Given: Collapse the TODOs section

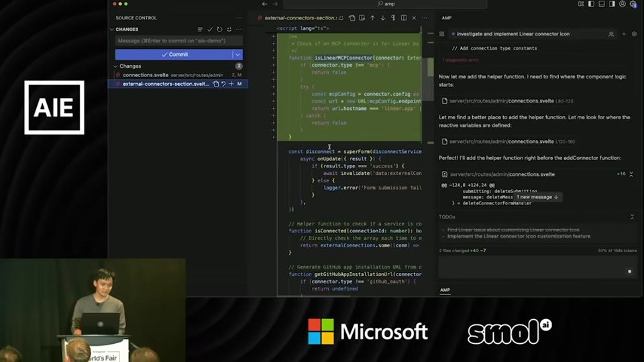Looking at the screenshot, I should point(632,217).
